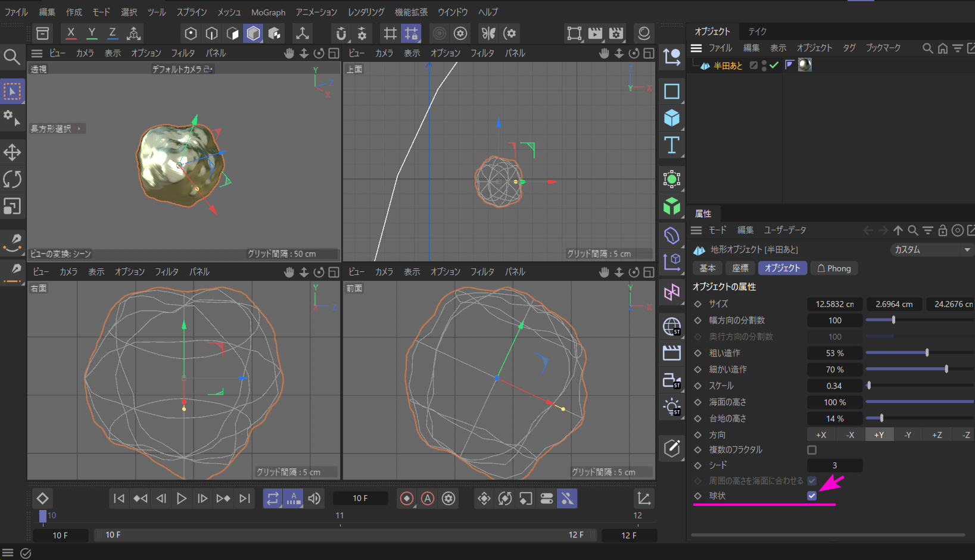Image resolution: width=975 pixels, height=560 pixels.
Task: Select the Rotate tool in left toolbar
Action: (12, 179)
